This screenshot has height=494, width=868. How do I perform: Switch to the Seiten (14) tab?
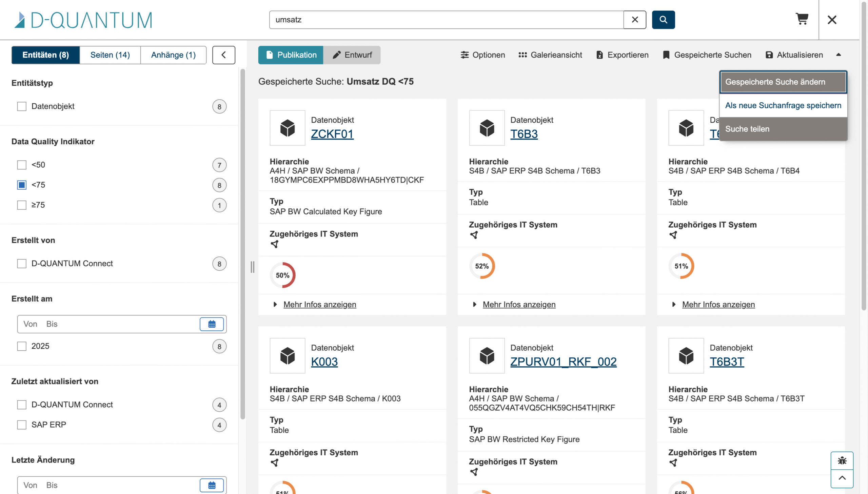coord(110,55)
